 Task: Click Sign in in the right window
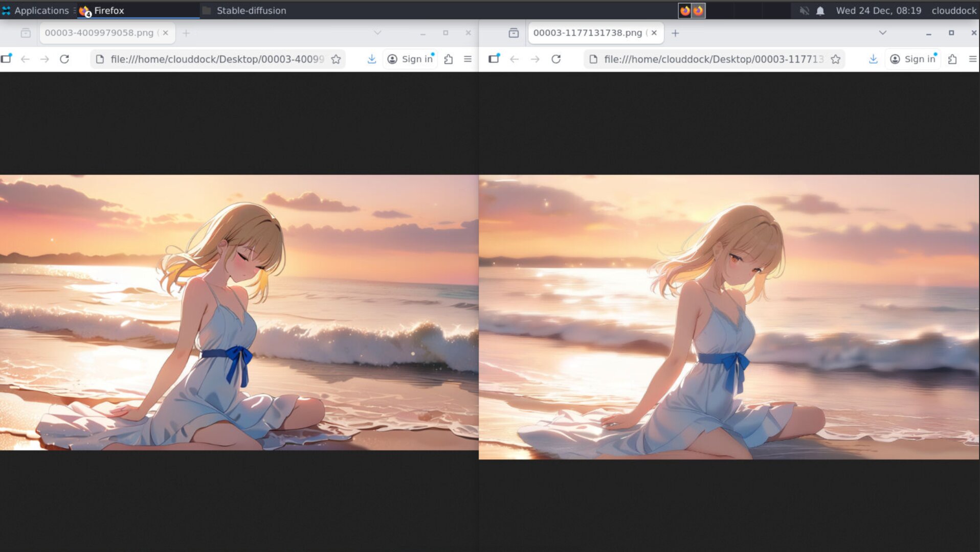[913, 59]
